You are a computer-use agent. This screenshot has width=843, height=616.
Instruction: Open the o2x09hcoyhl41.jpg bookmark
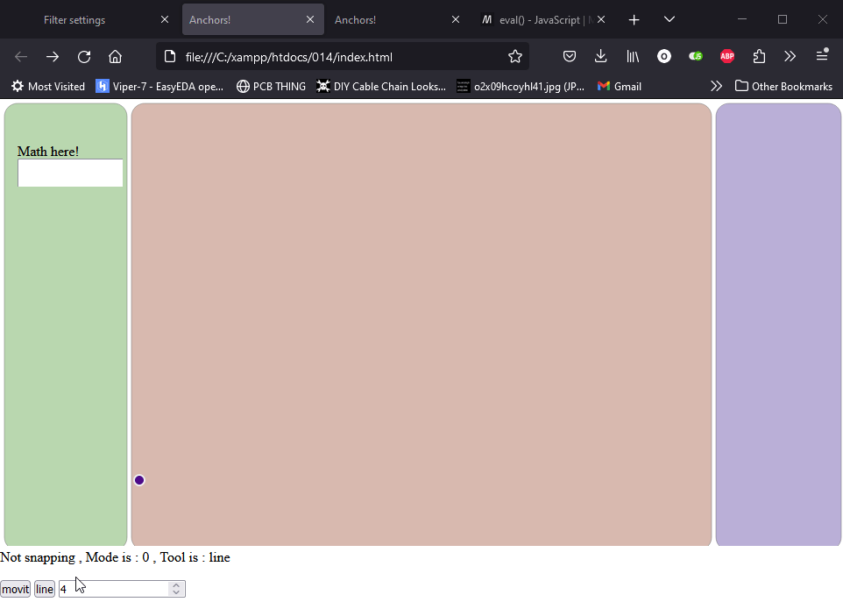point(521,86)
